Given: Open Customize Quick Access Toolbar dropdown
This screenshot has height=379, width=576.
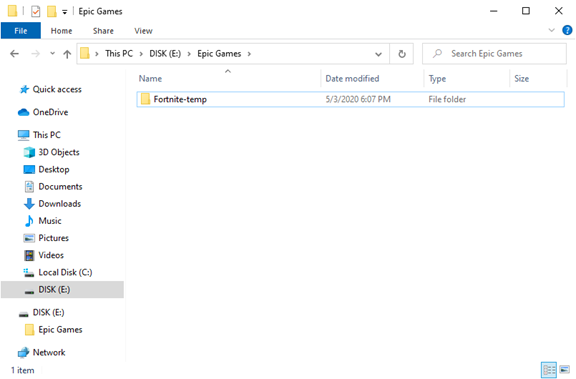Looking at the screenshot, I should 64,12.
